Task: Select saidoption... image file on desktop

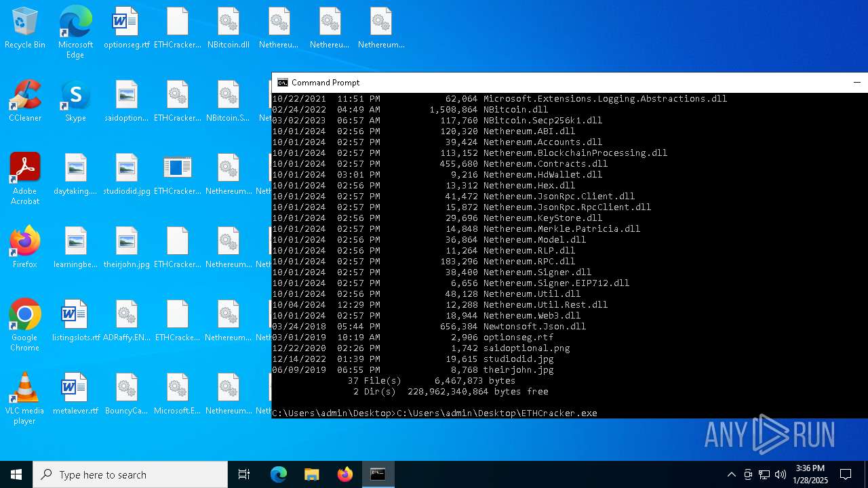Action: [127, 102]
